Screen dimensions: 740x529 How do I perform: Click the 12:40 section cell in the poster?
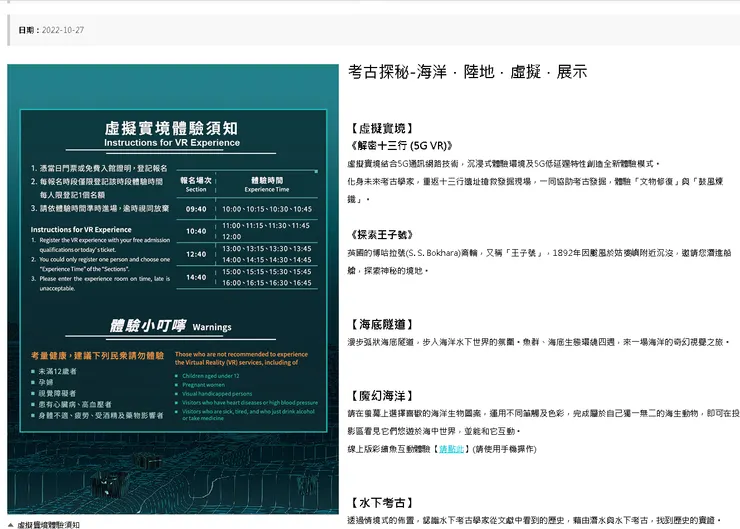pos(196,254)
